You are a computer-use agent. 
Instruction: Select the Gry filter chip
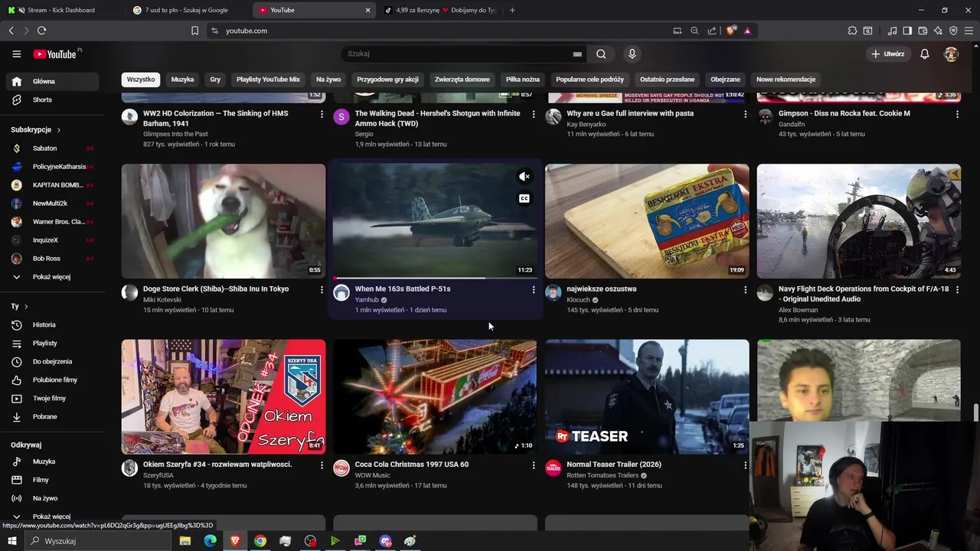(x=215, y=80)
